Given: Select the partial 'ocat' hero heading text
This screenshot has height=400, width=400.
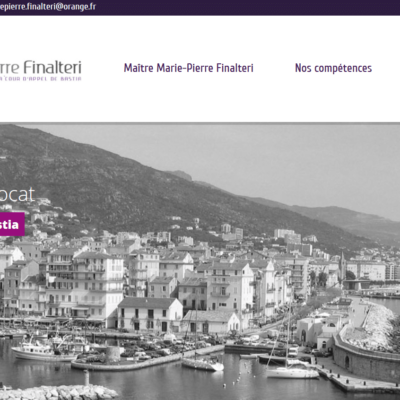Looking at the screenshot, I should pos(17,194).
